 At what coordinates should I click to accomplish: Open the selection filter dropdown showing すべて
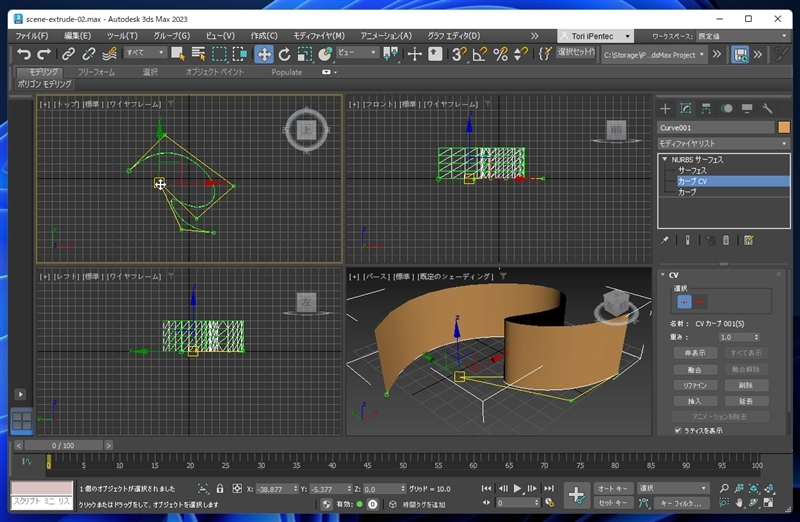(x=145, y=53)
